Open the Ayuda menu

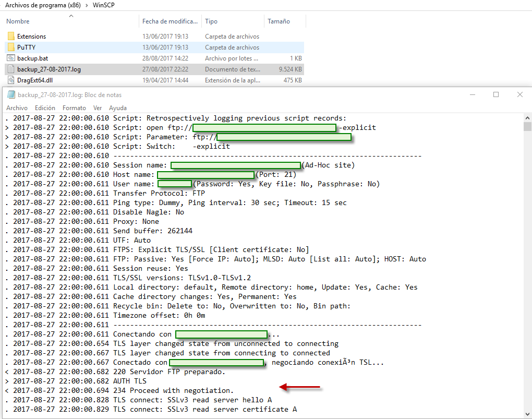(x=118, y=107)
